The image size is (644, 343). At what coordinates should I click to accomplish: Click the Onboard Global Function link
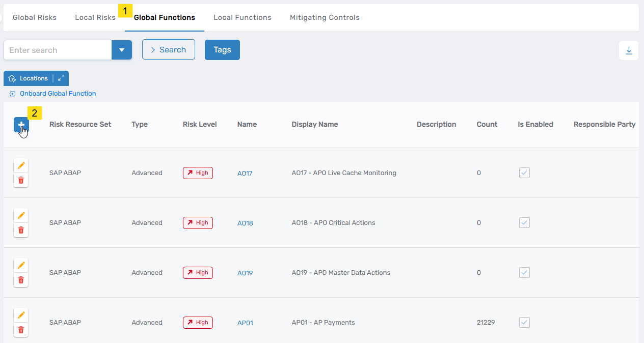point(58,93)
